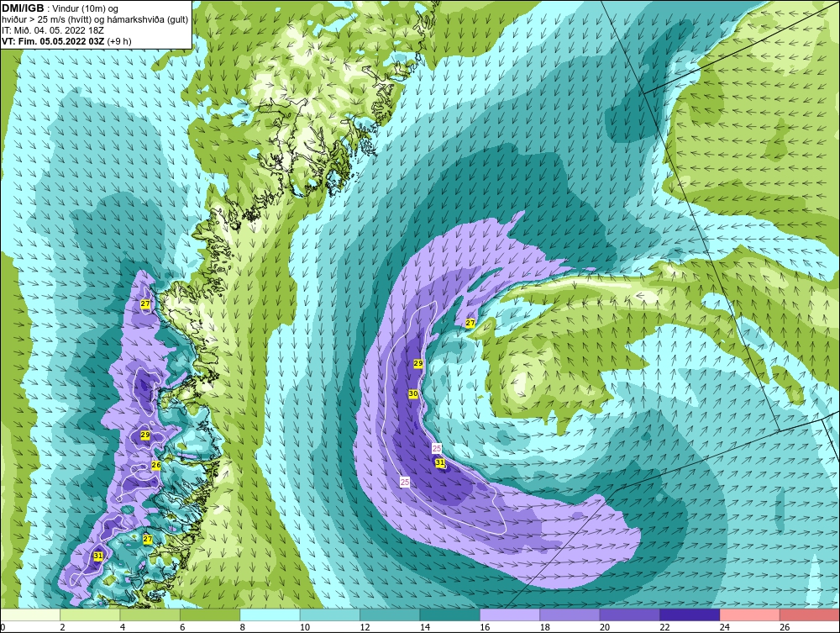Click the legend tick label 20
The height and width of the screenshot is (633, 840).
pos(604,627)
